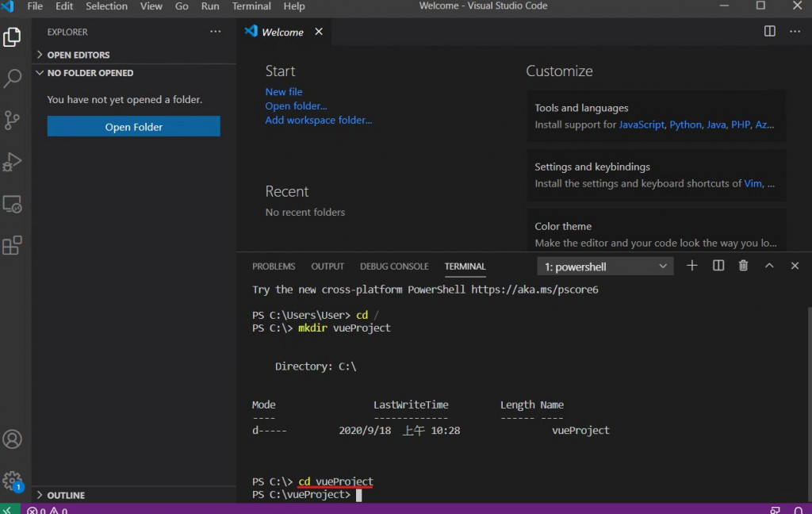
Task: Open the Run menu
Action: tap(209, 6)
